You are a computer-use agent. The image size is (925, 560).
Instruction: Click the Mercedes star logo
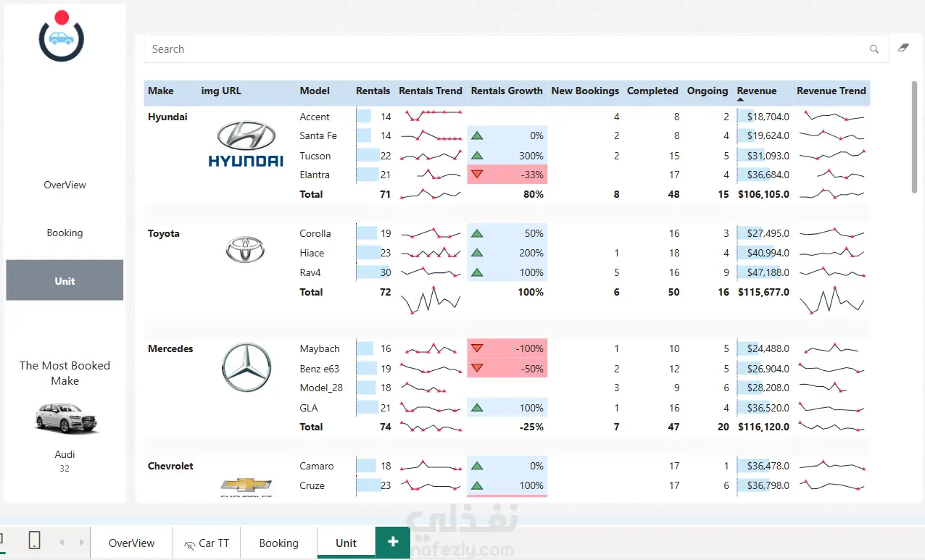pos(246,368)
